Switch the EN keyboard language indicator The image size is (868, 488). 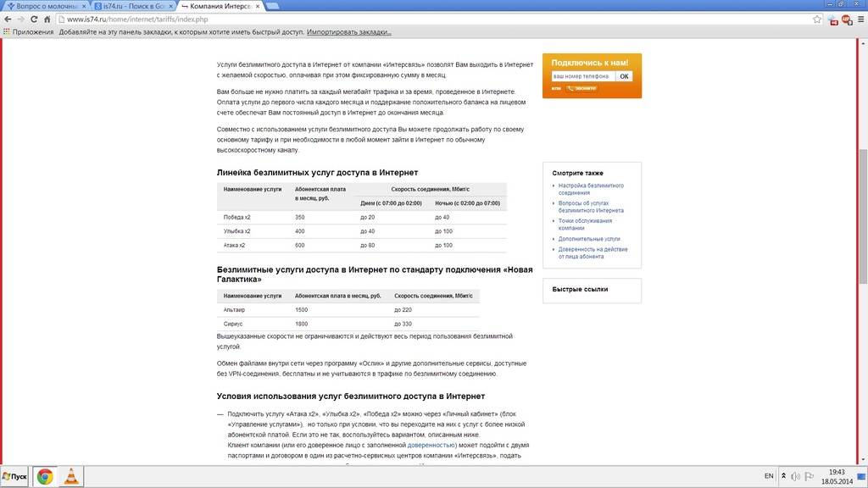pos(769,476)
